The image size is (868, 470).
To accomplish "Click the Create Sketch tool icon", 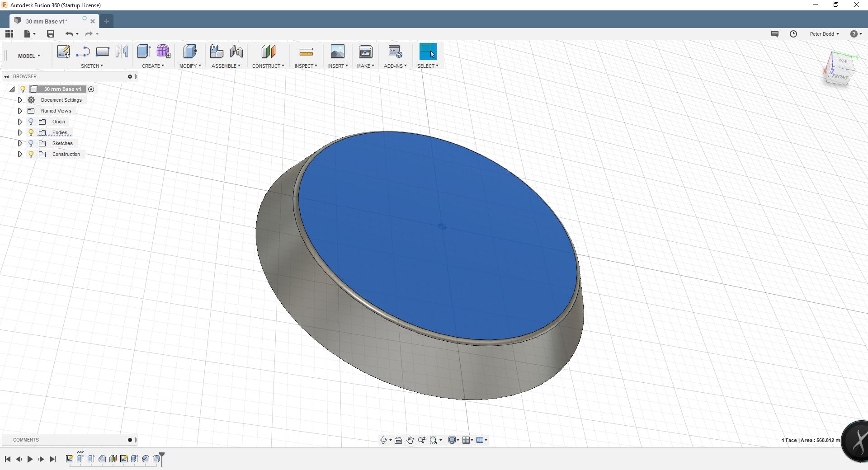I will pos(63,52).
